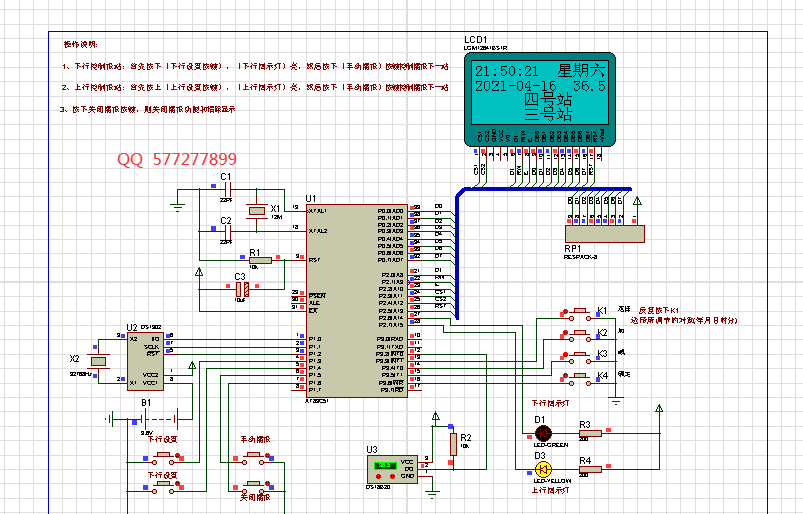This screenshot has width=803, height=514.
Task: Click push button K1
Action: (x=580, y=312)
